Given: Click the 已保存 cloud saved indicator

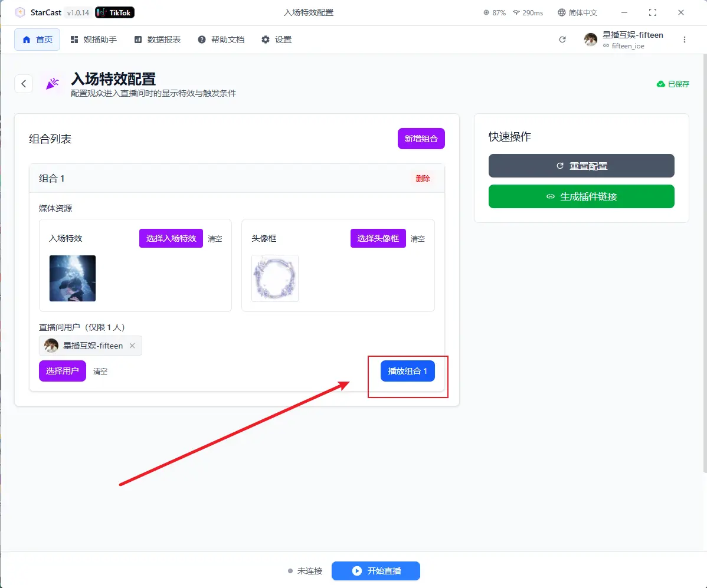Looking at the screenshot, I should click(x=673, y=84).
